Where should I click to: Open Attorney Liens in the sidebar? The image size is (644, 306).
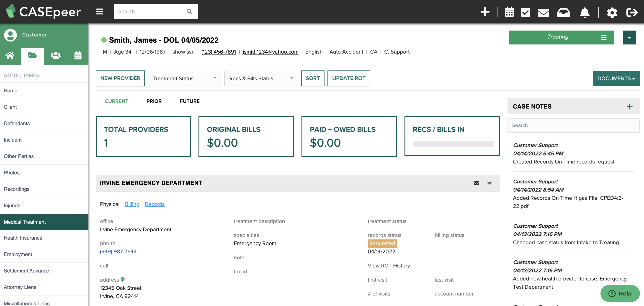click(44, 287)
